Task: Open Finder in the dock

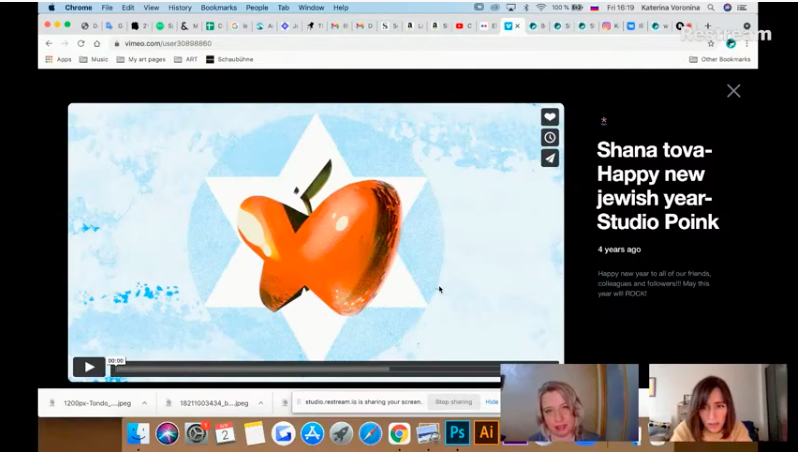Action: 138,433
